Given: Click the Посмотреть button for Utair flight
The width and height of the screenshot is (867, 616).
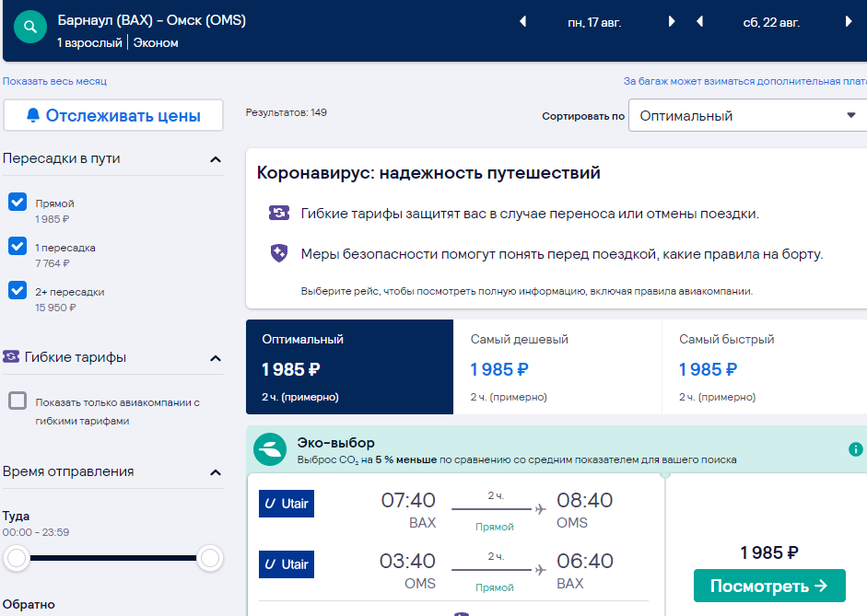Looking at the screenshot, I should pyautogui.click(x=769, y=586).
